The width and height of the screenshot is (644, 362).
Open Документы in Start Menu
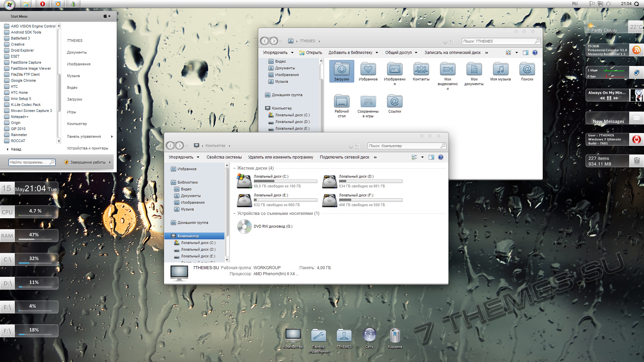coord(77,52)
